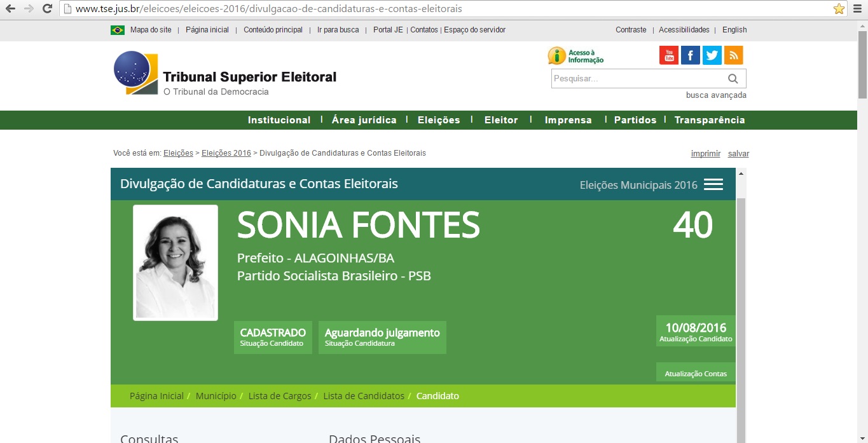The image size is (868, 443).
Task: Open the Transparência menu item
Action: click(x=709, y=120)
